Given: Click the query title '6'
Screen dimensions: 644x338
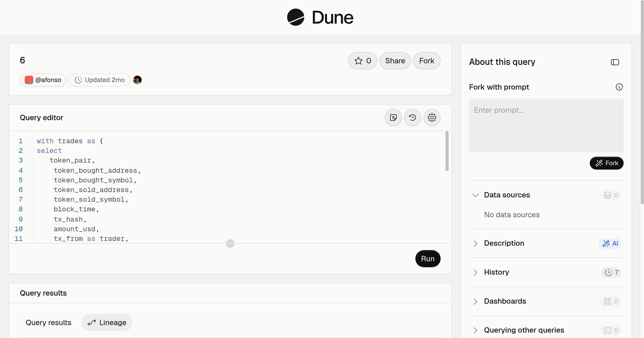Looking at the screenshot, I should coord(23,60).
